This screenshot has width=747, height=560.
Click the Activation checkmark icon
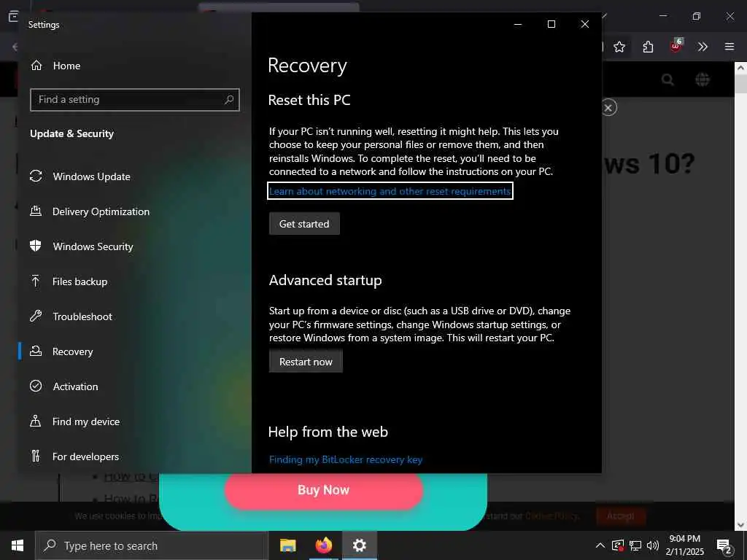[36, 386]
